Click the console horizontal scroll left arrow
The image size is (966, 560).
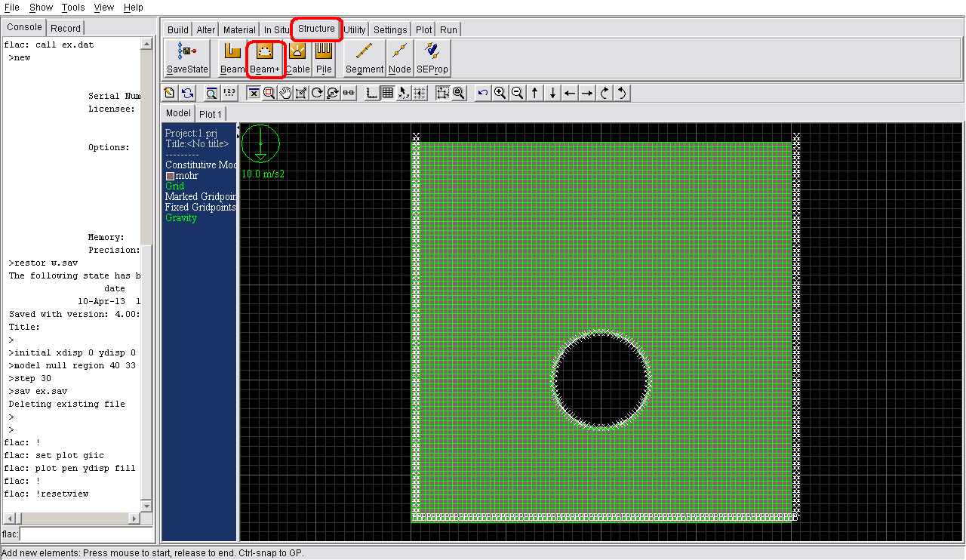click(9, 518)
